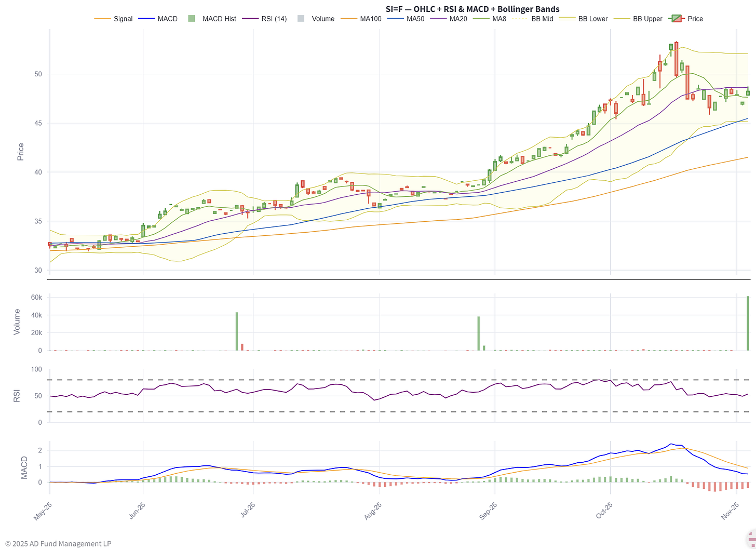Screen dimensions: 756x549
Task: Click the copyright AD Fund Management text
Action: click(x=58, y=544)
